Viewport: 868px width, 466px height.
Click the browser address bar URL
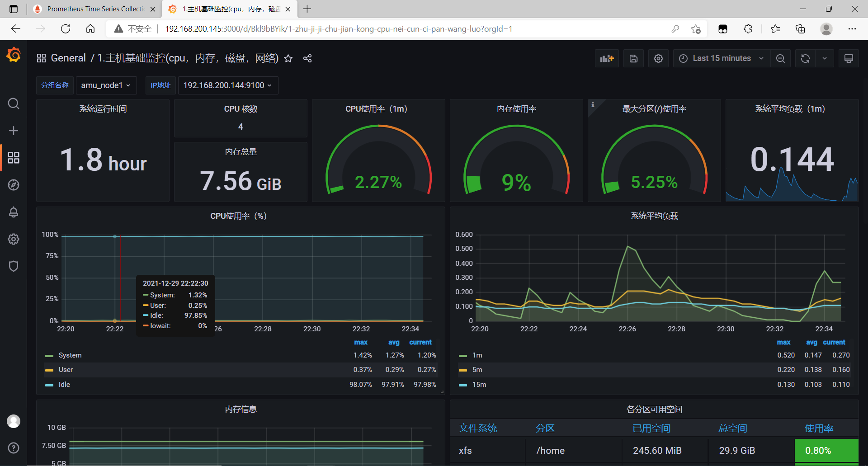click(339, 29)
